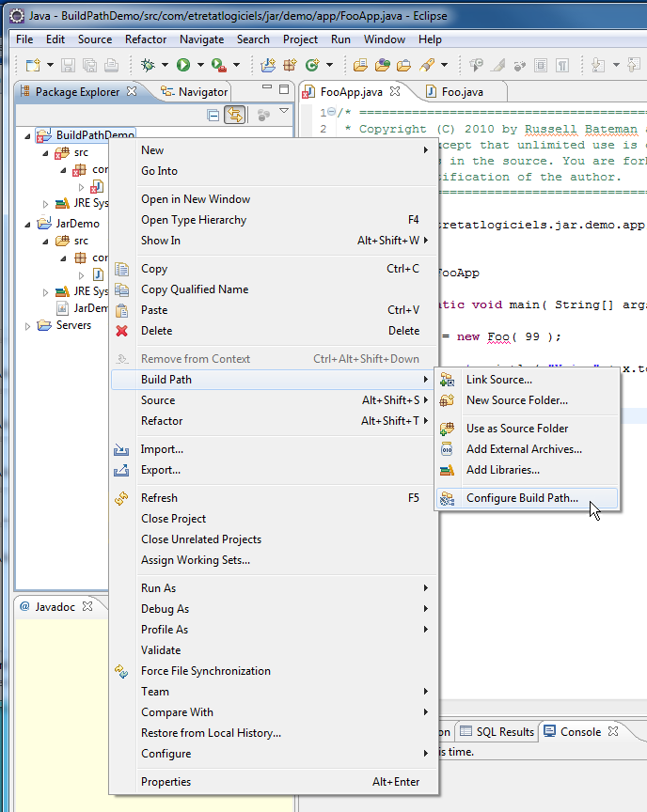This screenshot has width=647, height=812.
Task: Click Close Project menu entry
Action: pyautogui.click(x=274, y=519)
